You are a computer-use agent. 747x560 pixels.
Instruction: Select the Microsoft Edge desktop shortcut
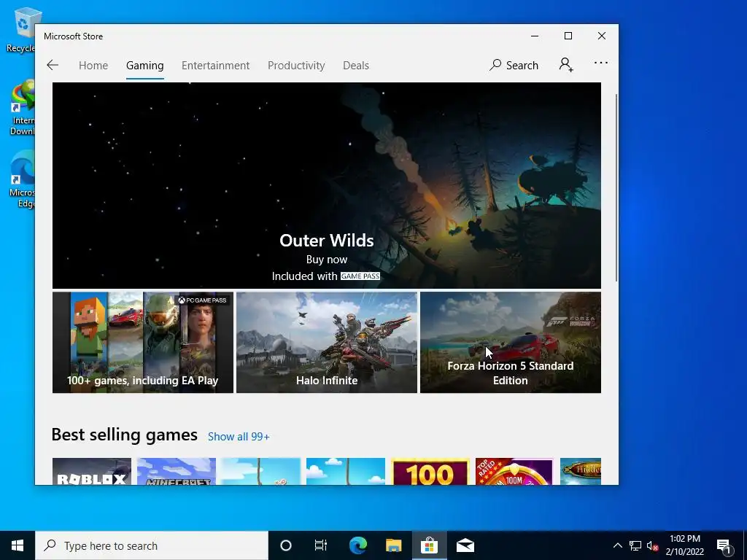pyautogui.click(x=23, y=180)
